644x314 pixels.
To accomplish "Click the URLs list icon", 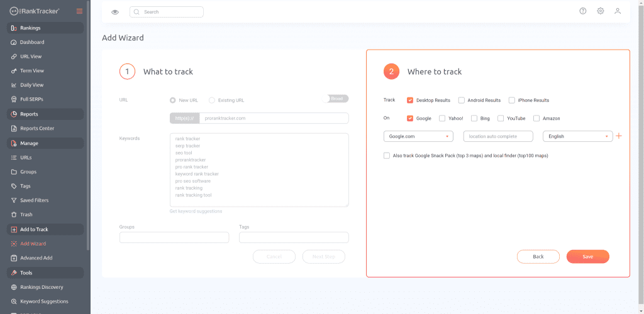I will click(x=14, y=158).
